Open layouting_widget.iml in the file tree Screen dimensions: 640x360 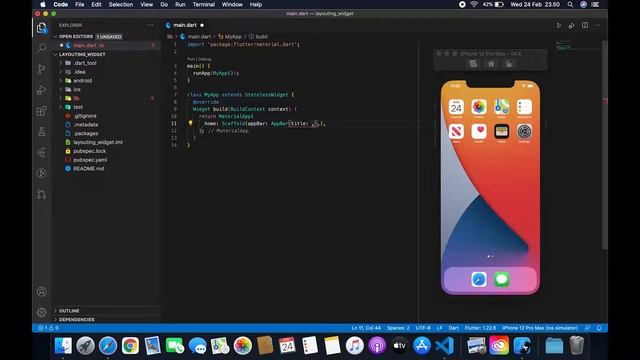coord(98,142)
